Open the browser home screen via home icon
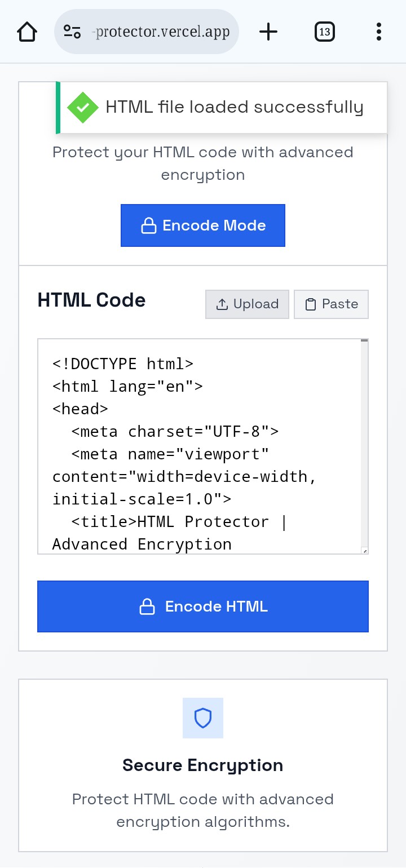The width and height of the screenshot is (406, 868). tap(27, 32)
